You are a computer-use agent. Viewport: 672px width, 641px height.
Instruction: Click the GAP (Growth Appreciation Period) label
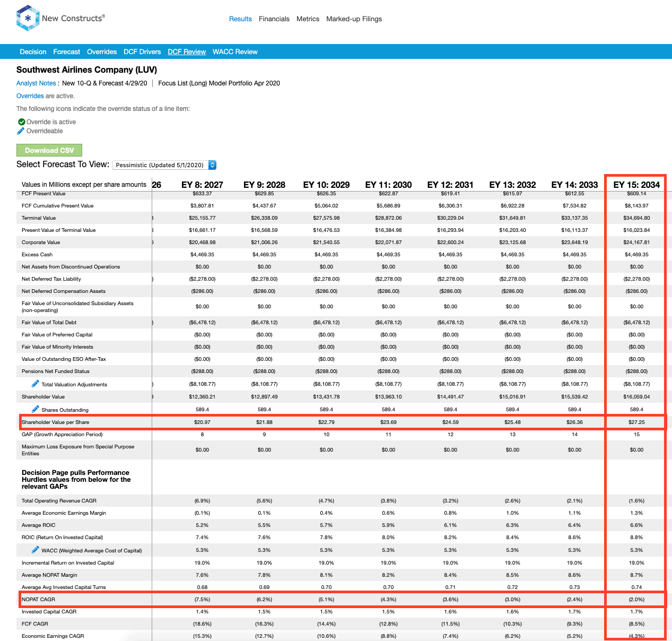pos(62,435)
